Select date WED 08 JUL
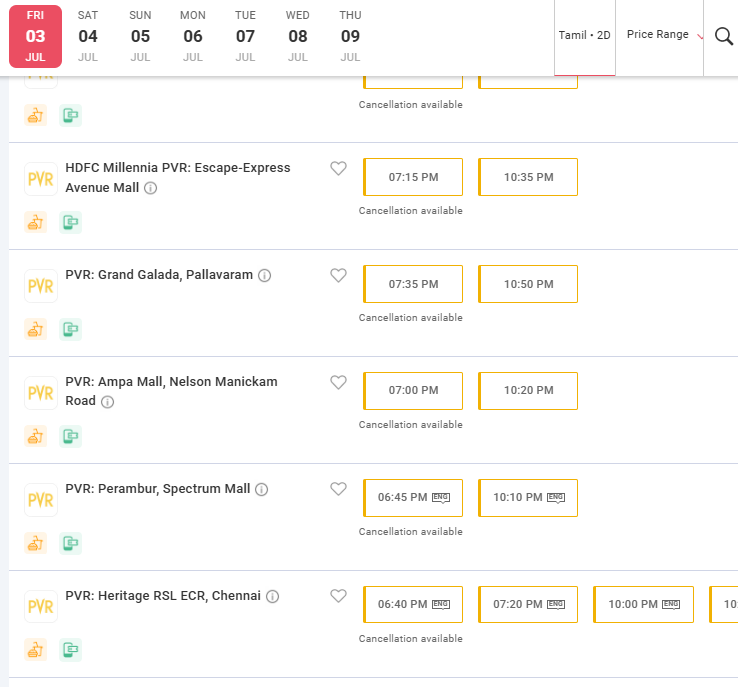Screen dimensions: 738x687 [298, 36]
